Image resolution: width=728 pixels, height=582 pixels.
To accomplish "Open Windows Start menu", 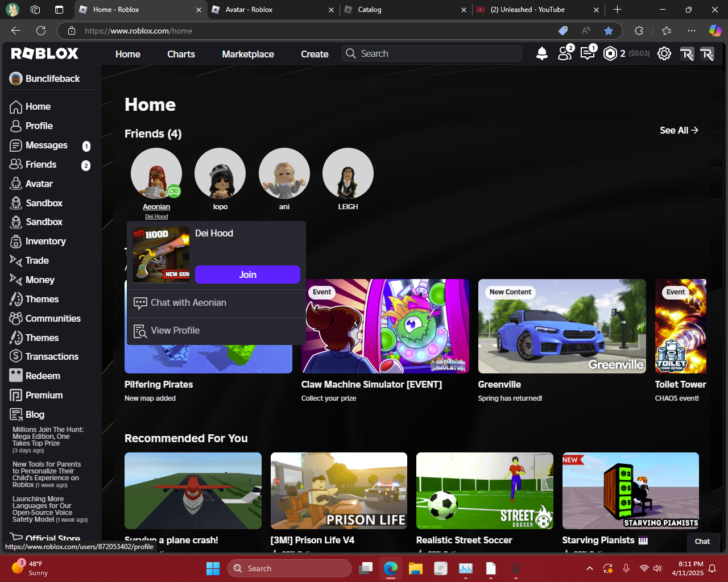I will point(213,568).
